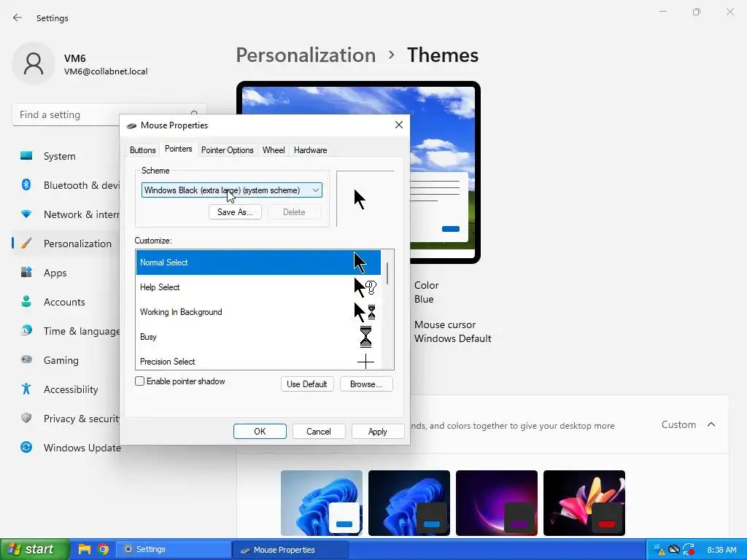747x560 pixels.
Task: Click the Help Select cursor icon
Action: (365, 287)
